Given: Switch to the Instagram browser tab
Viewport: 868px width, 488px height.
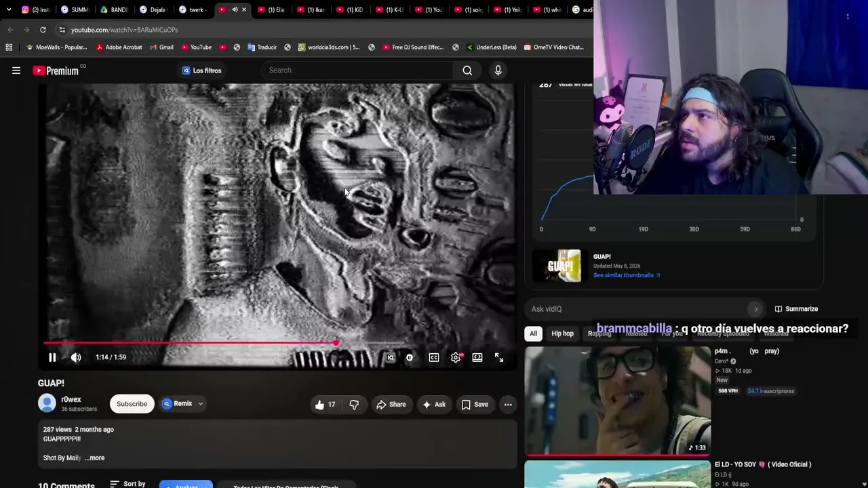Looking at the screenshot, I should click(x=36, y=9).
